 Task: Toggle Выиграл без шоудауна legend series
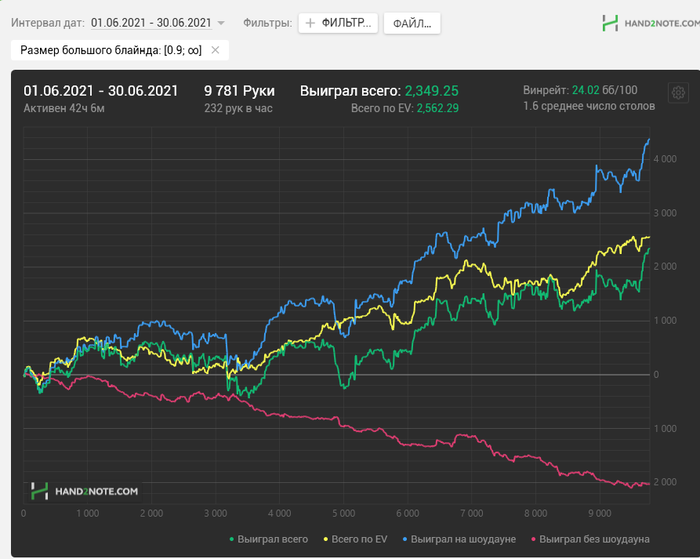coord(590,539)
